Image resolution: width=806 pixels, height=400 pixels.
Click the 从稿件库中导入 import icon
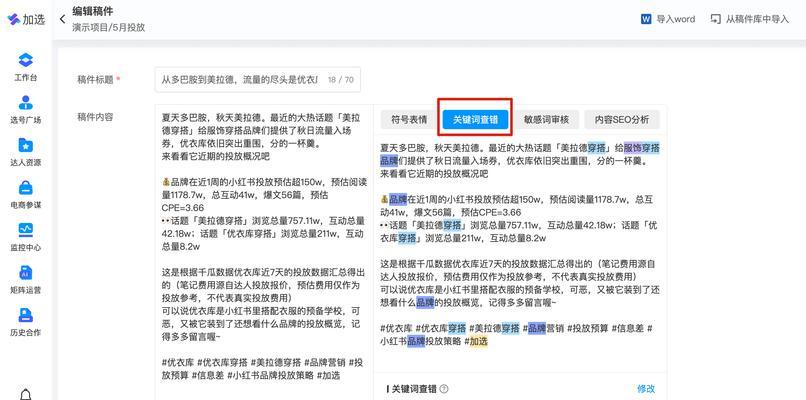(x=715, y=19)
